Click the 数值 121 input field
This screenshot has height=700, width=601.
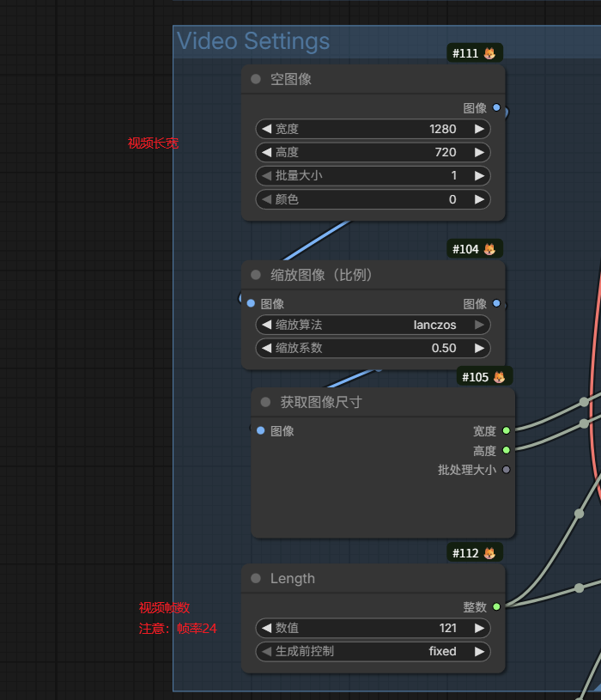pyautogui.click(x=373, y=628)
